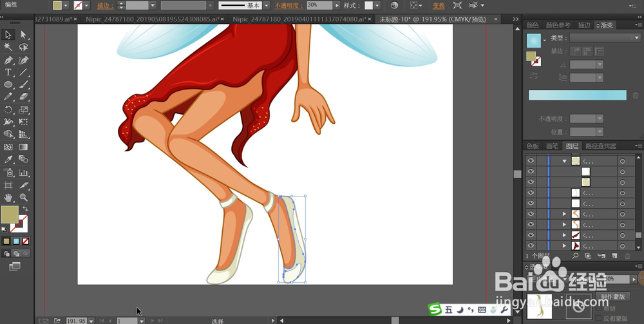
Task: Choose the Lasso tool
Action: [x=23, y=47]
